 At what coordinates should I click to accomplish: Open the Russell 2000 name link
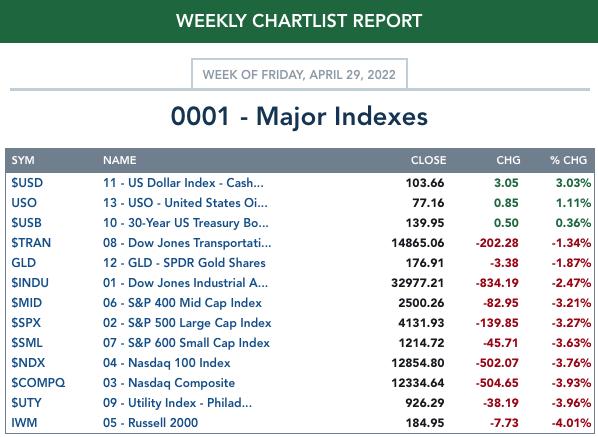pyautogui.click(x=150, y=423)
